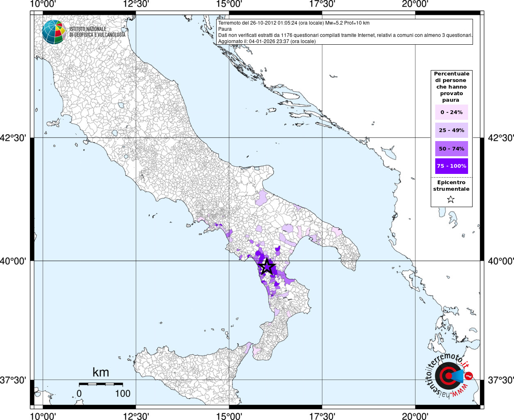Click the legend's epicenter star symbol
This screenshot has height=420, width=514.
click(451, 199)
